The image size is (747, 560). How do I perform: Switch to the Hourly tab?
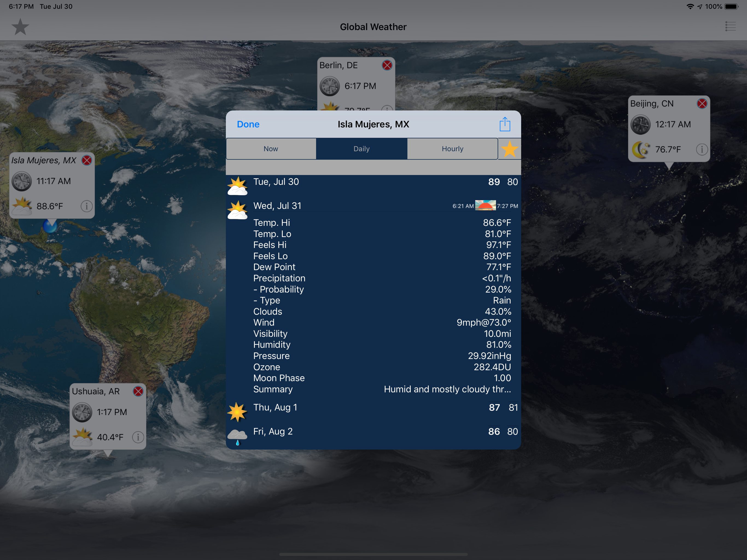(453, 149)
